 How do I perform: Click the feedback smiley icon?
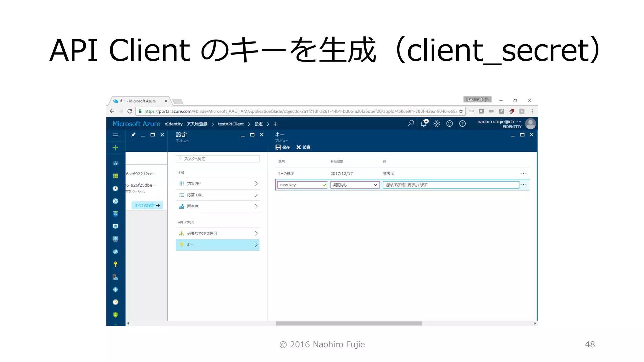pyautogui.click(x=450, y=123)
